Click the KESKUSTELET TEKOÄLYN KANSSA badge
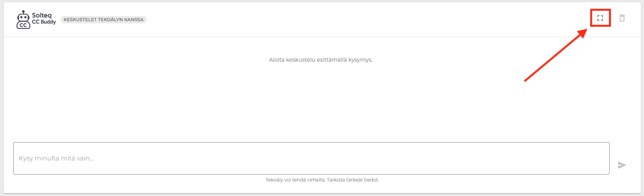 coord(104,20)
